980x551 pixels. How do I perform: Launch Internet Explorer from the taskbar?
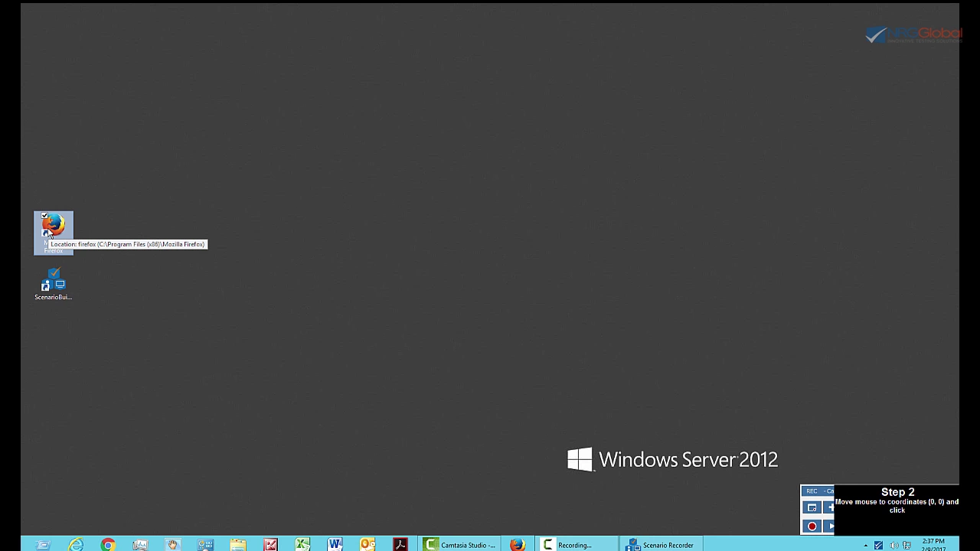tap(76, 545)
